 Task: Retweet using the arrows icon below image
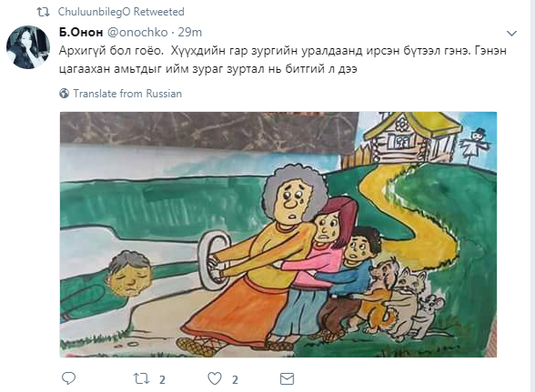(141, 378)
